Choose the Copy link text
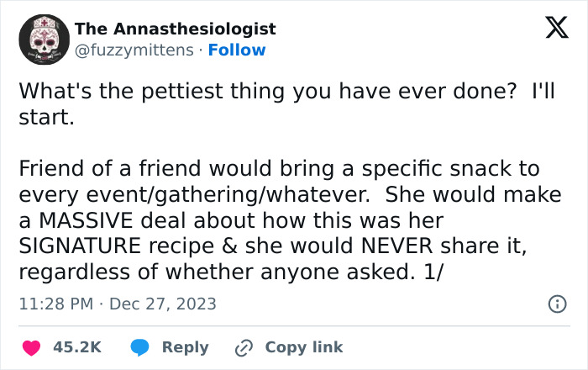 point(304,347)
